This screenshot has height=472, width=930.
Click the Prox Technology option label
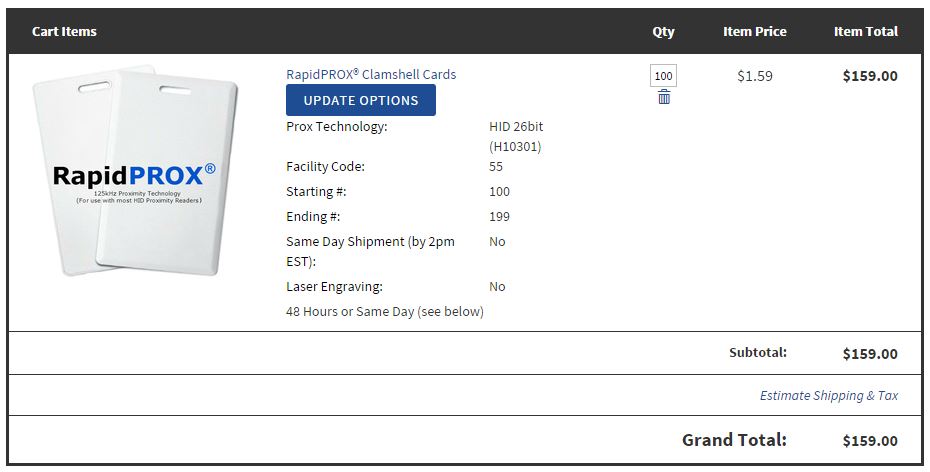(336, 127)
